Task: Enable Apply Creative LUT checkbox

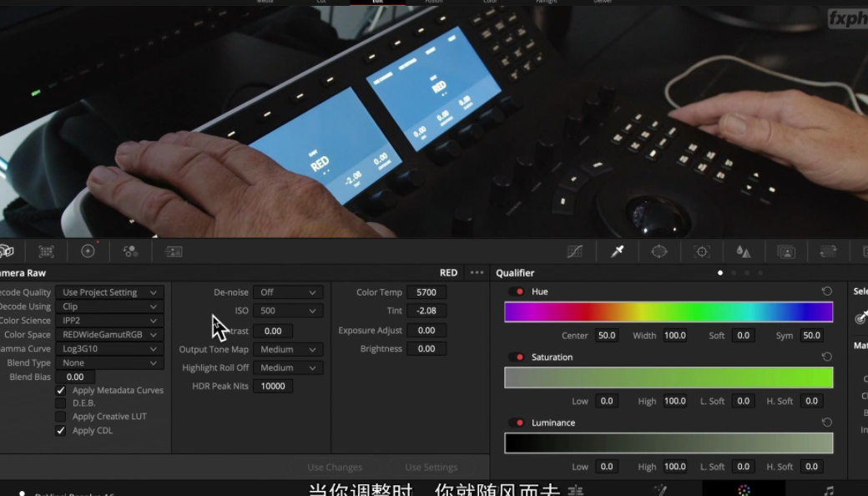Action: click(61, 417)
